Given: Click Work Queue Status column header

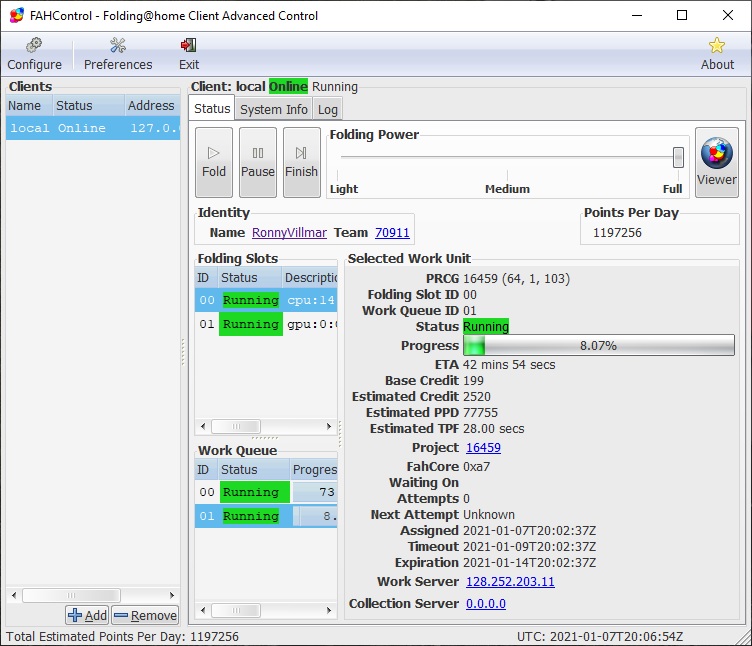Looking at the screenshot, I should pyautogui.click(x=254, y=470).
